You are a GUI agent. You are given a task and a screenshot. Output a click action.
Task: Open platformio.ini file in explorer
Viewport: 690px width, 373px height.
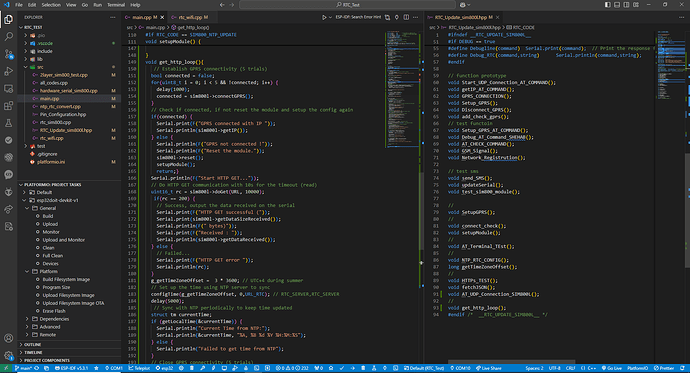coord(51,162)
